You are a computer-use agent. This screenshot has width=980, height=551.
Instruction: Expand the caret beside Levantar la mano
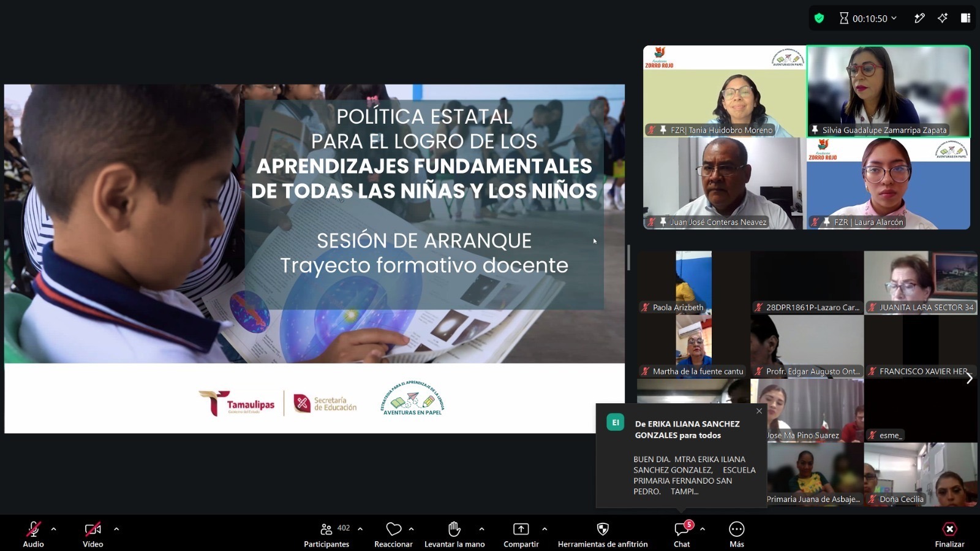[482, 529]
